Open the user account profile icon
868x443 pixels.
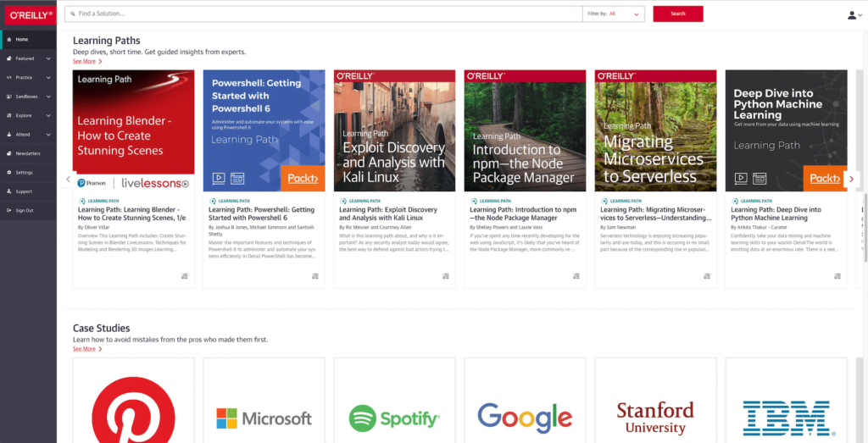click(x=852, y=14)
